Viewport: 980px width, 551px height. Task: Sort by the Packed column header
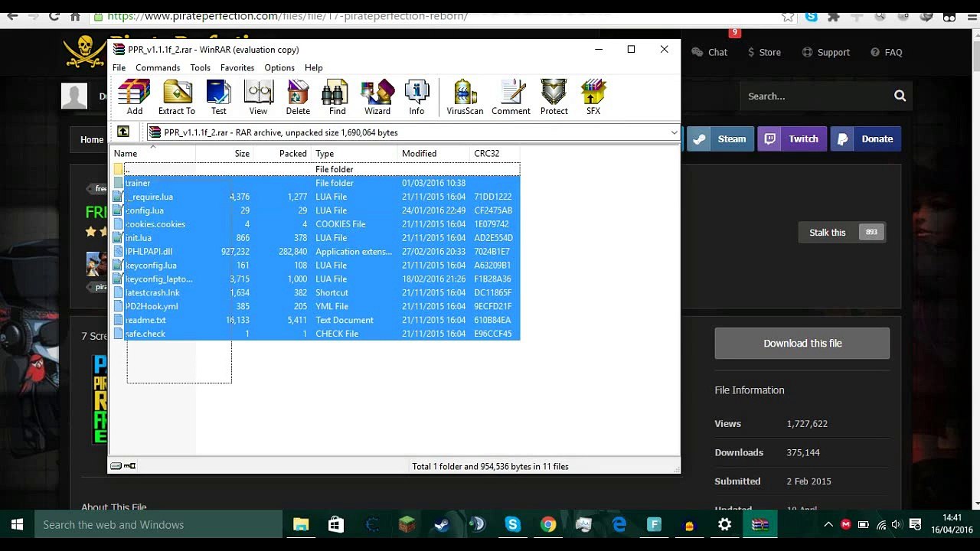pyautogui.click(x=283, y=153)
